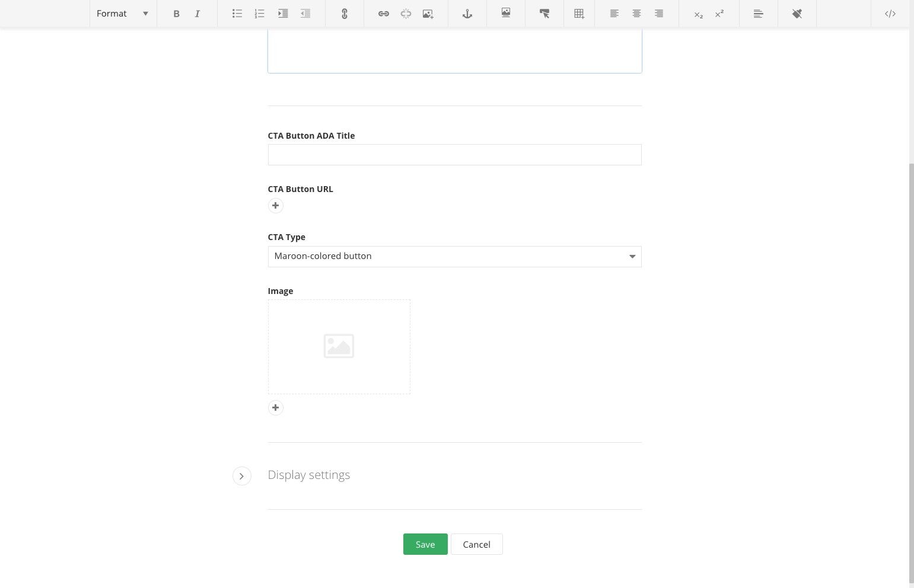Image resolution: width=914 pixels, height=588 pixels.
Task: Apply superscript formatting
Action: [x=719, y=14]
